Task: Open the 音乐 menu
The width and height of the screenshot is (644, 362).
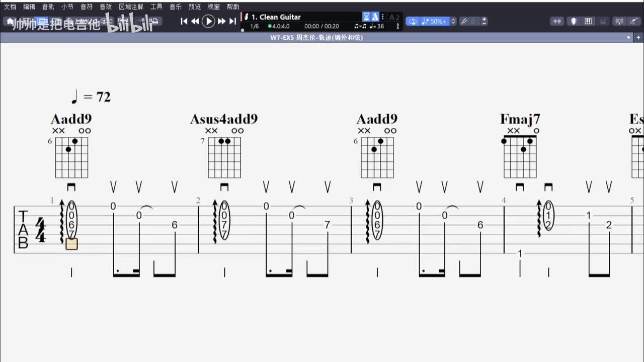Action: 176,7
